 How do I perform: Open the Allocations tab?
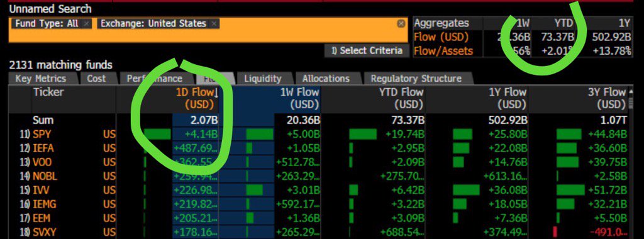pos(326,79)
